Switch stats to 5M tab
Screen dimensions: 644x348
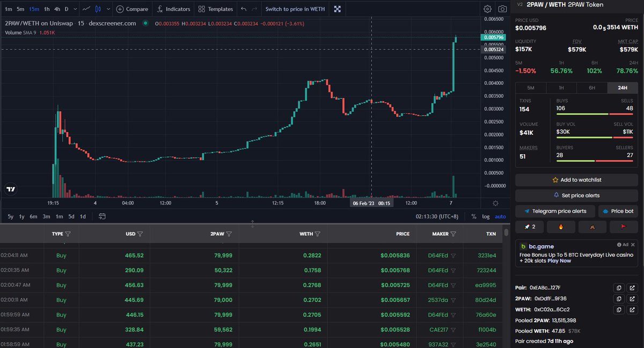point(531,88)
